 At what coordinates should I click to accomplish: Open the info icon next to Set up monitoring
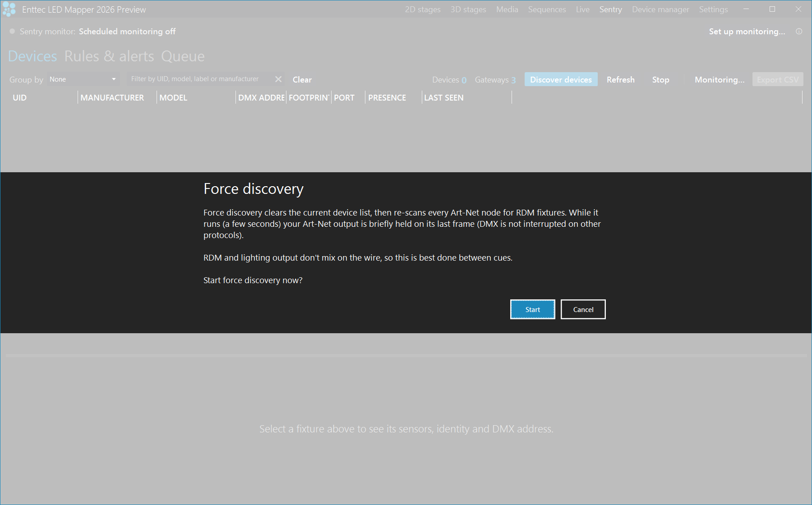(799, 32)
